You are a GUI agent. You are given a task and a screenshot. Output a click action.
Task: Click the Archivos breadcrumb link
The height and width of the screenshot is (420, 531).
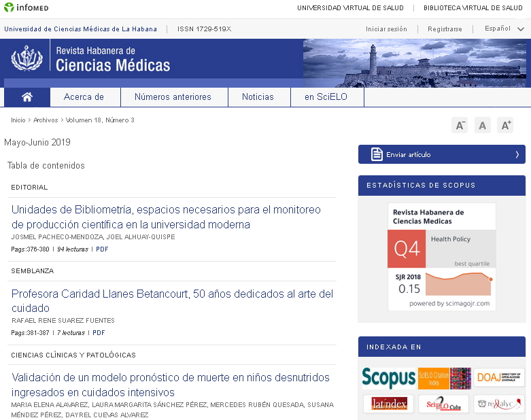[46, 120]
